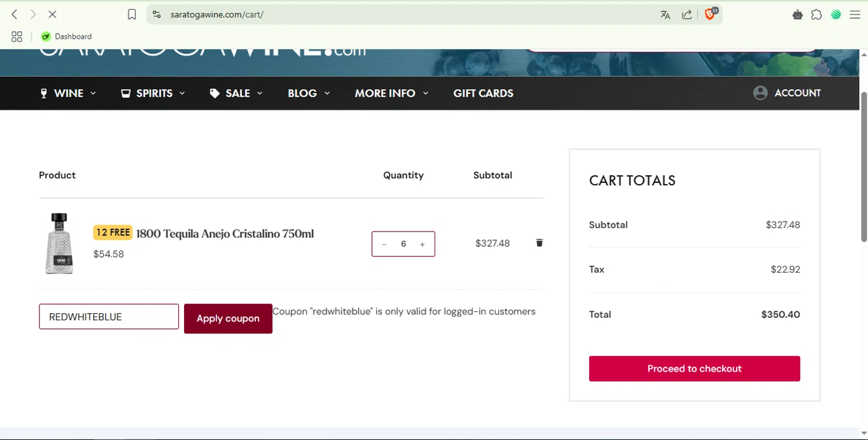
Task: Click the Tax amount $22.92
Action: pyautogui.click(x=785, y=269)
